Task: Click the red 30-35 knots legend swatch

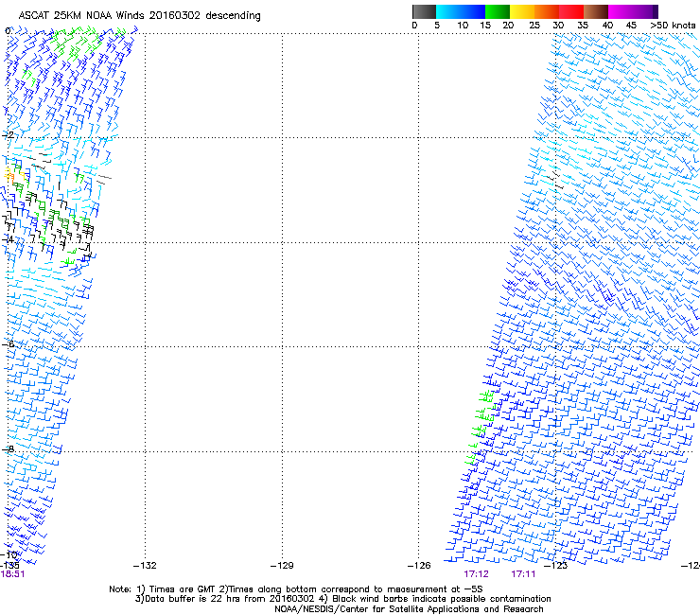Action: click(x=571, y=11)
